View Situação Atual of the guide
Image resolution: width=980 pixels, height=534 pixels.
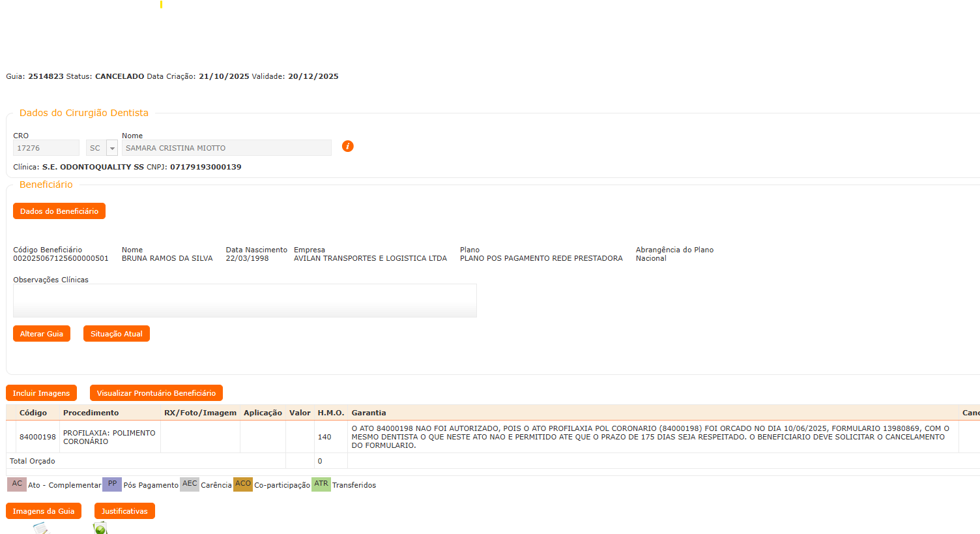click(116, 334)
